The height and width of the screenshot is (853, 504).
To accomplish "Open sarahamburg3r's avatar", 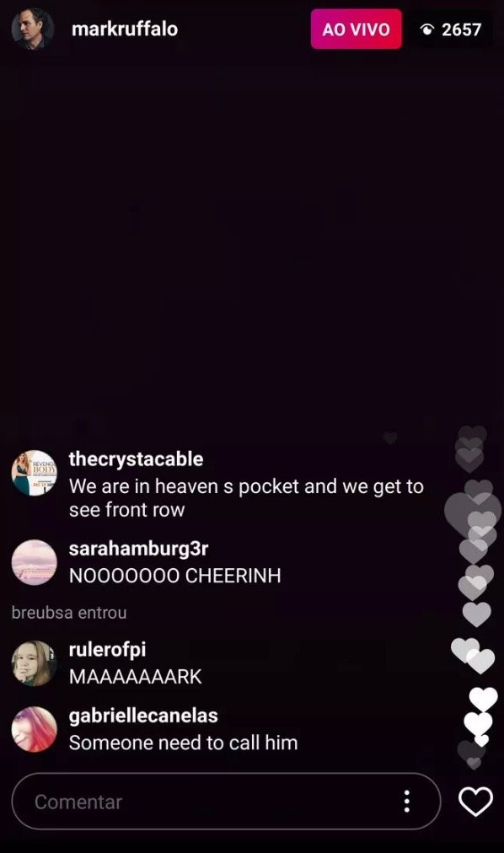I will (35, 562).
